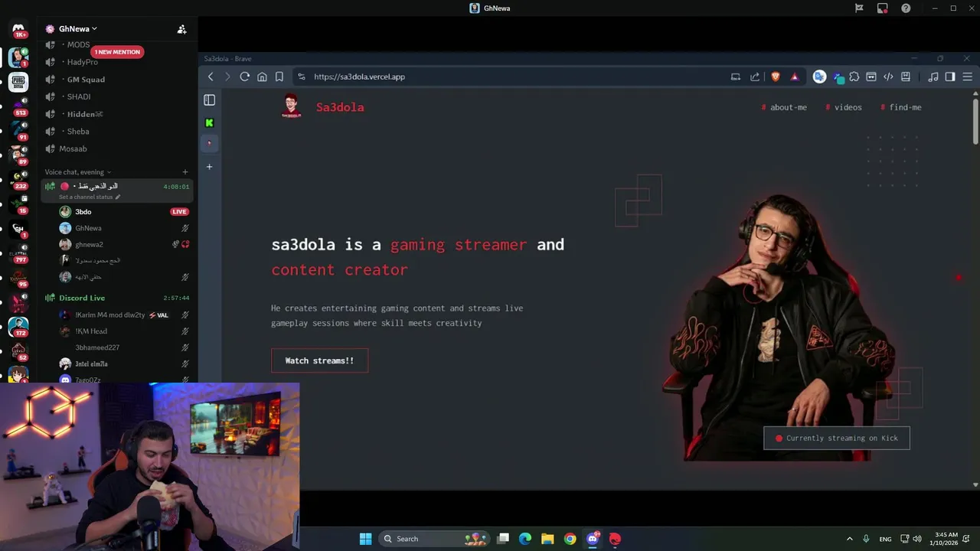Click the 1 NEW MENTION pill
Viewport: 980px width, 551px height.
tap(118, 52)
